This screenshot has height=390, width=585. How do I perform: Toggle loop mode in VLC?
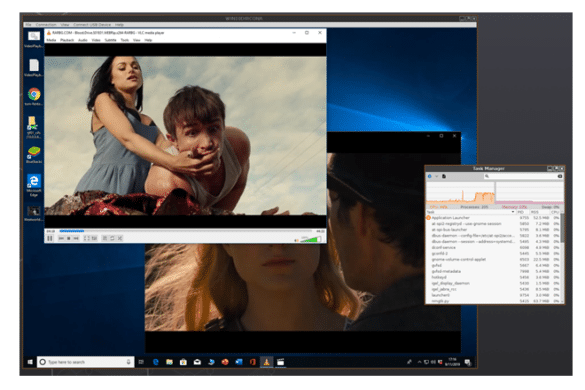(112, 238)
